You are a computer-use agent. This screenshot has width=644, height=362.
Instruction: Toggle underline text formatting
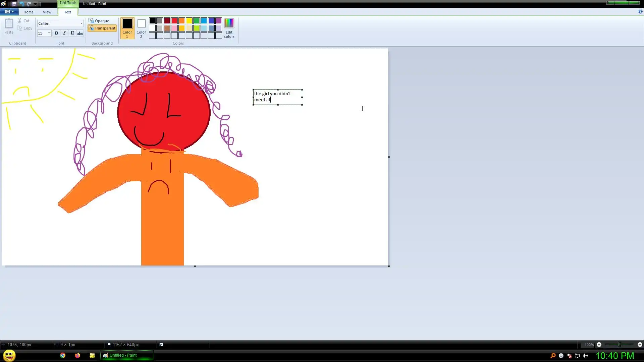tap(72, 33)
